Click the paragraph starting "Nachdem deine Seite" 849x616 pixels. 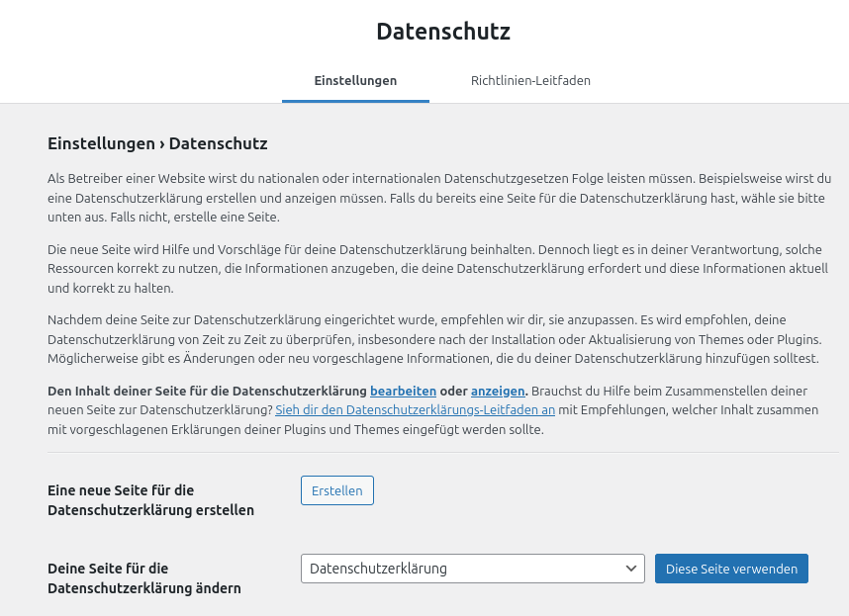433,339
